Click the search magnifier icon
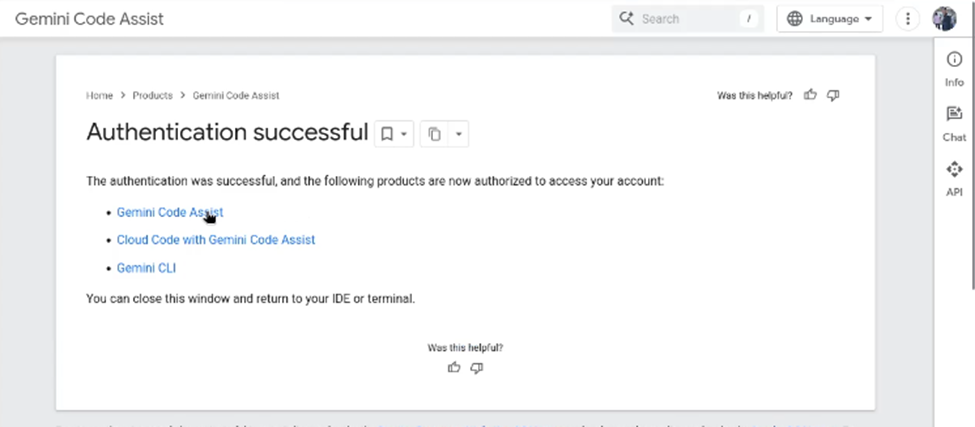Viewport: 975px width, 427px height. tap(628, 19)
